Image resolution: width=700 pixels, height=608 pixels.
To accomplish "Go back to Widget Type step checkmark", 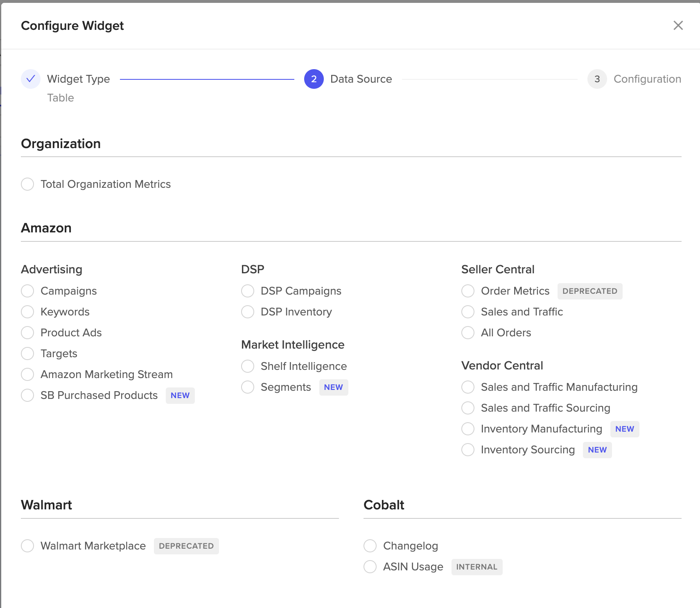I will pyautogui.click(x=31, y=79).
